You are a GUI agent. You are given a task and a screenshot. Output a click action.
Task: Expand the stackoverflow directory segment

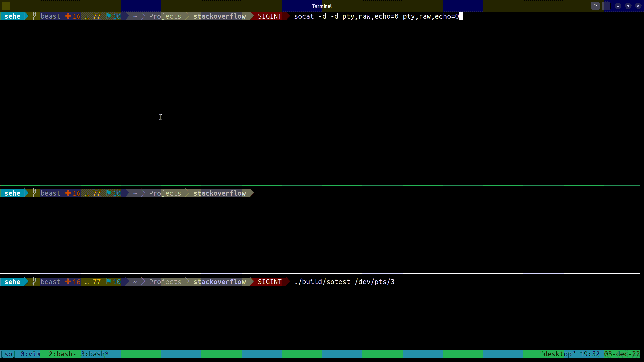click(220, 16)
